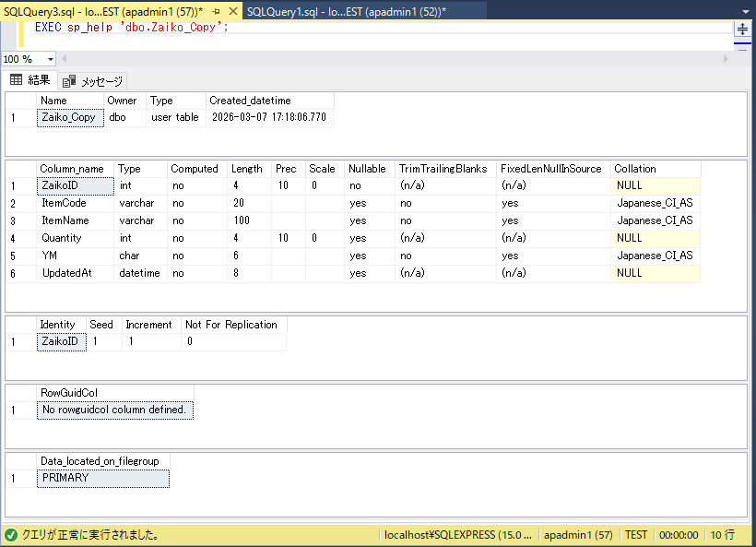The image size is (756, 547).
Task: Select the PRIMARY filegroup cell
Action: (101, 478)
